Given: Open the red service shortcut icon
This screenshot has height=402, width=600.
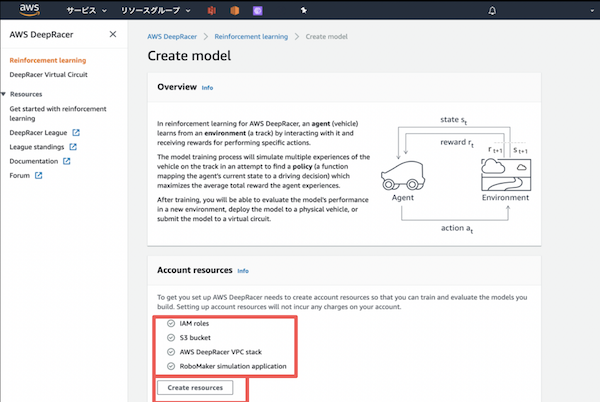Looking at the screenshot, I should pyautogui.click(x=212, y=11).
